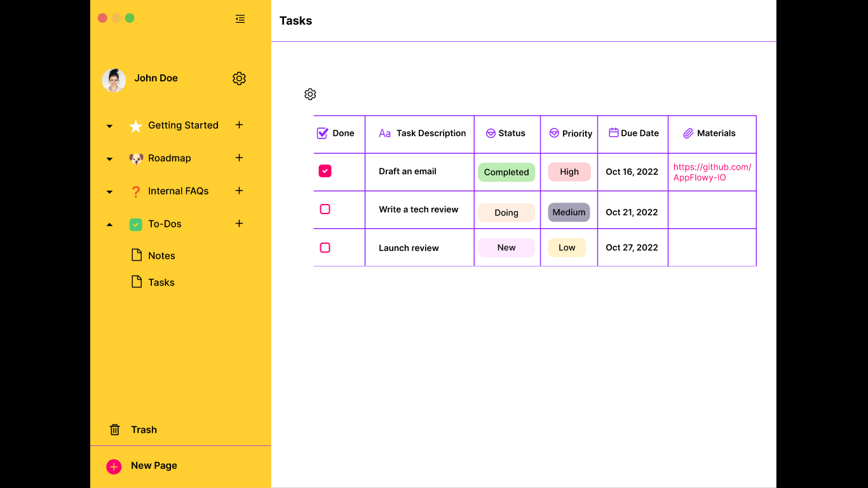Open table settings gear above the grid
868x488 pixels.
pyautogui.click(x=310, y=94)
